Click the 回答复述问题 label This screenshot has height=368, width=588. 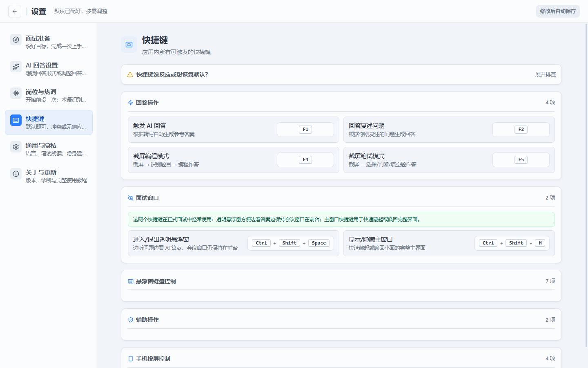(367, 126)
